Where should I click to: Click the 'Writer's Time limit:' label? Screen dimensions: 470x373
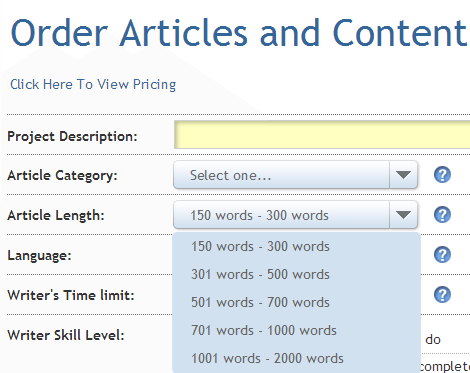click(x=71, y=295)
